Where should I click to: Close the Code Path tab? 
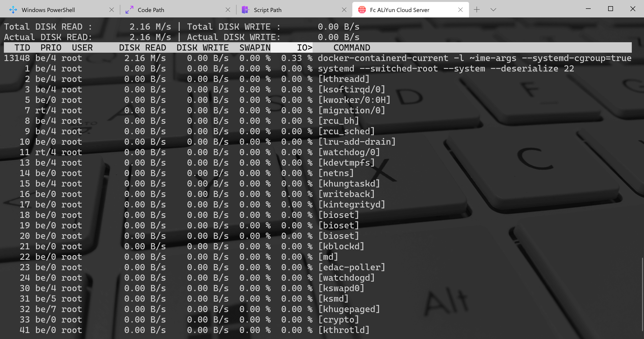[228, 10]
